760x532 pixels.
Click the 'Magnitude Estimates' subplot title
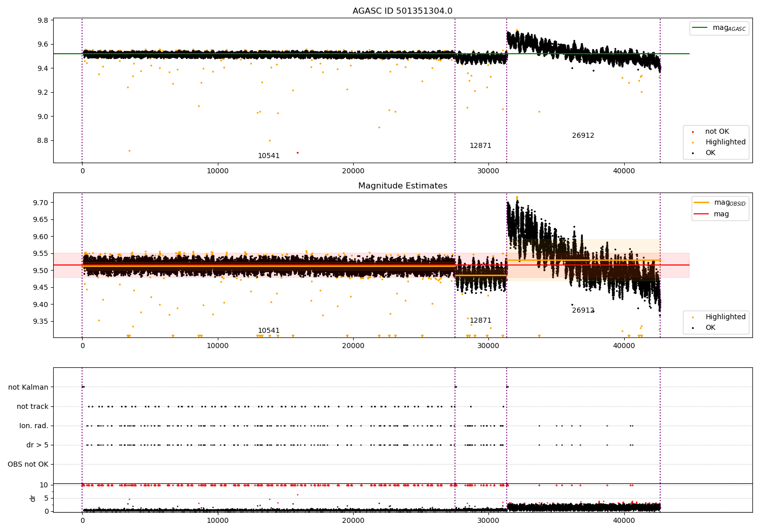tap(402, 186)
